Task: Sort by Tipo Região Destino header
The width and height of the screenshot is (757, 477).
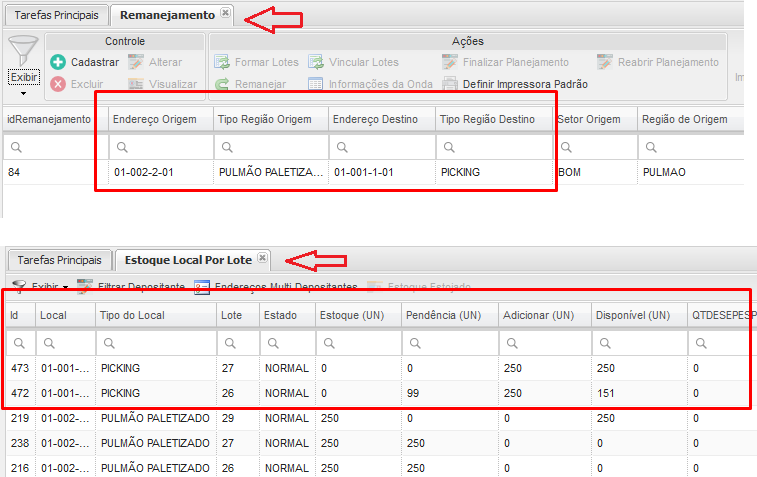Action: pyautogui.click(x=494, y=119)
